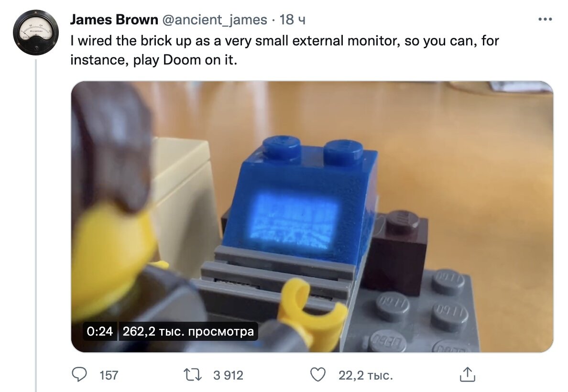
Task: Open the more options ellipsis menu
Action: [545, 19]
